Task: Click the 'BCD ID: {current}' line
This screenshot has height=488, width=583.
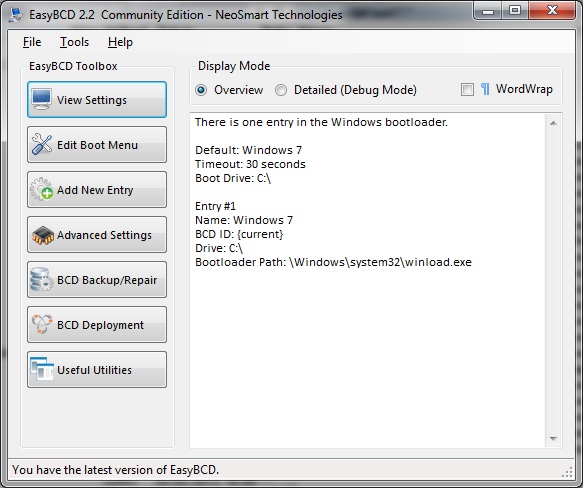Action: tap(239, 234)
